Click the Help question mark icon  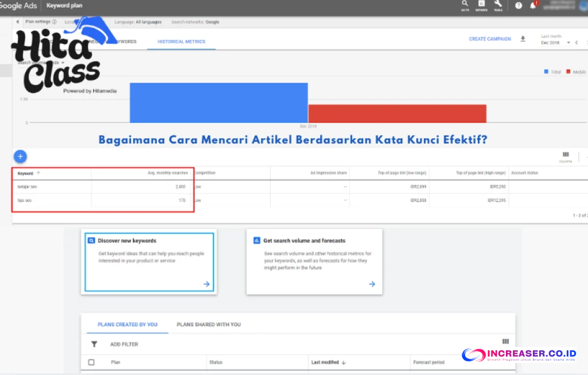(x=519, y=6)
